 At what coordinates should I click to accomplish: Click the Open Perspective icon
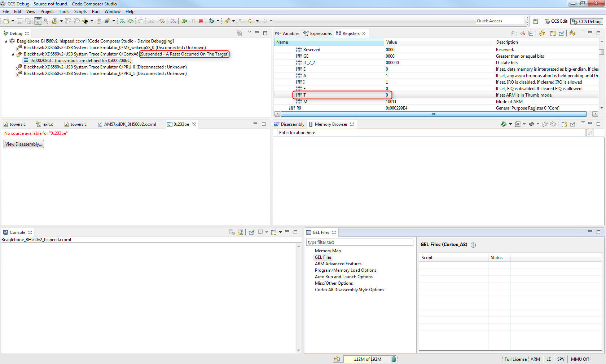pos(536,21)
